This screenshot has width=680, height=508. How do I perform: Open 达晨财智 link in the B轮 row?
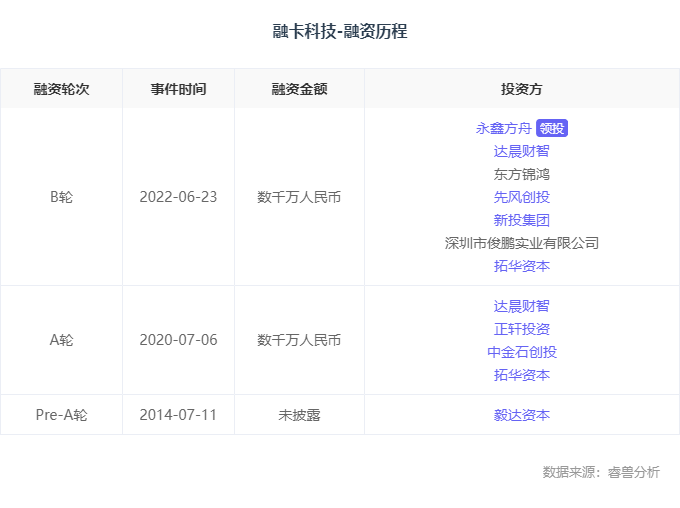coord(522,151)
